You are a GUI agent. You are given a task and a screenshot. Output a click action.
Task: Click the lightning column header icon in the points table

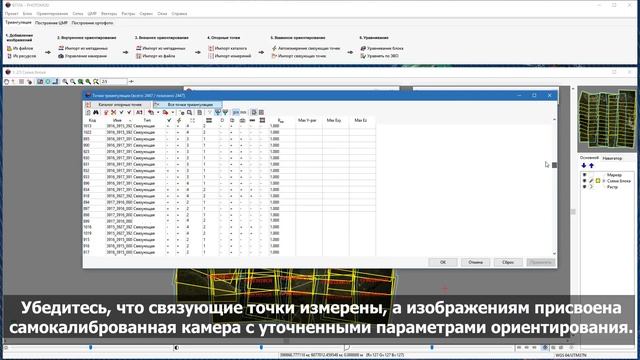pos(179,120)
